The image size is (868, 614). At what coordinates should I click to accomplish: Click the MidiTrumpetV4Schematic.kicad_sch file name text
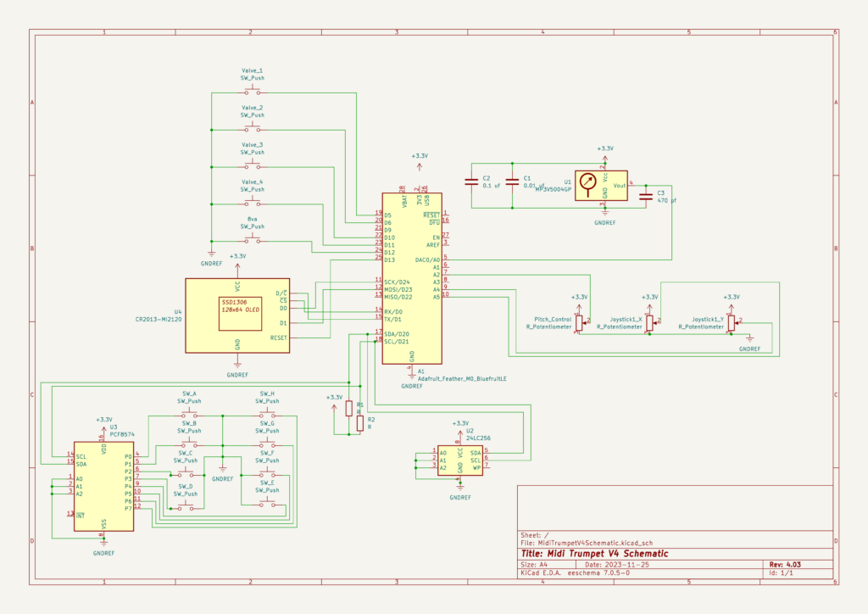[x=596, y=543]
